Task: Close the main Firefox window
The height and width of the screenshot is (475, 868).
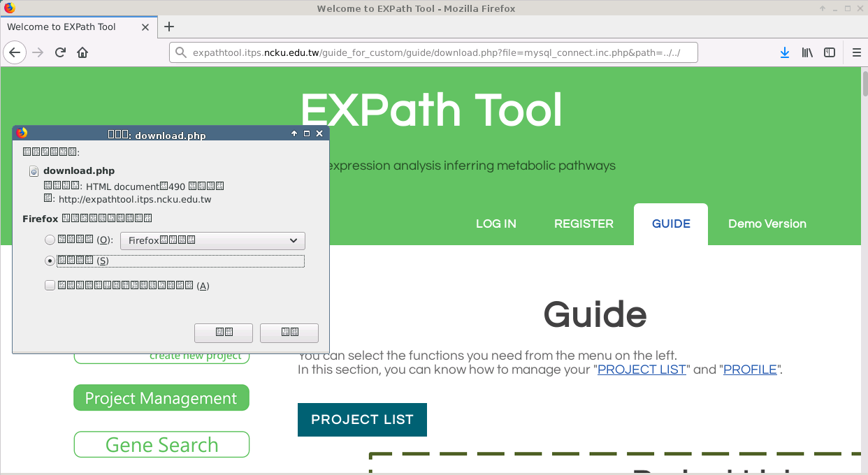Action: point(860,8)
